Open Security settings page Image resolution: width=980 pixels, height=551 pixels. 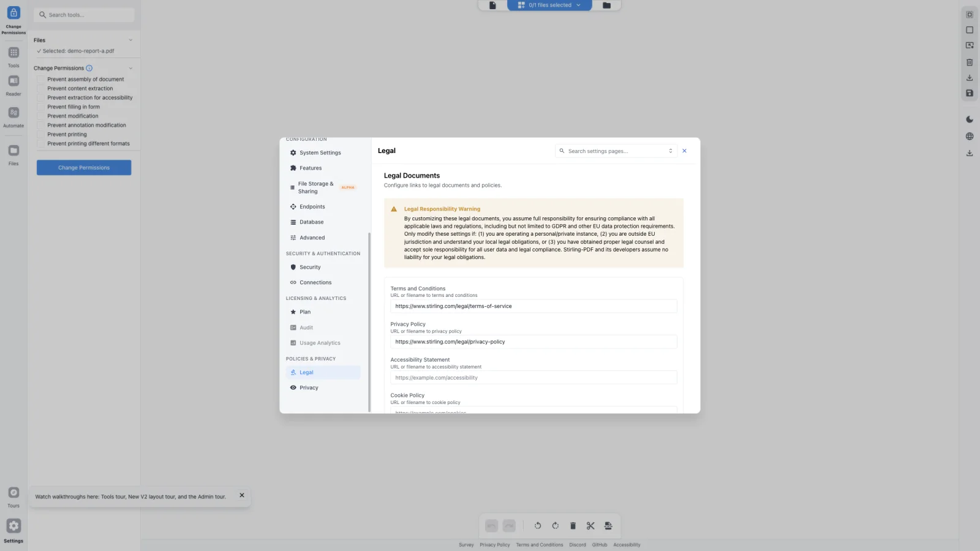coord(323,268)
